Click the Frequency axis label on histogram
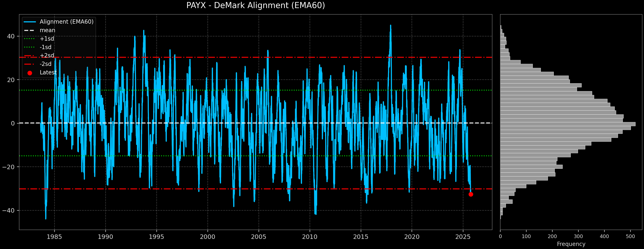 point(571,244)
